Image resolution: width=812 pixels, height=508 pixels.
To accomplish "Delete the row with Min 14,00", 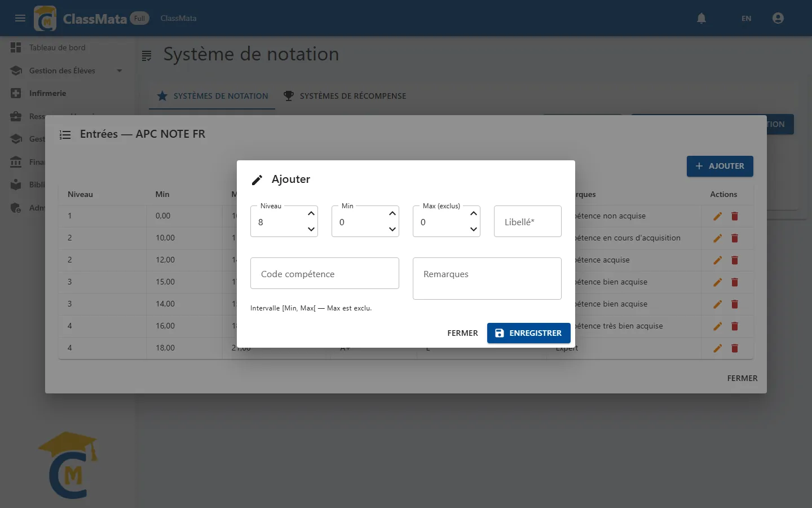I will (x=734, y=304).
